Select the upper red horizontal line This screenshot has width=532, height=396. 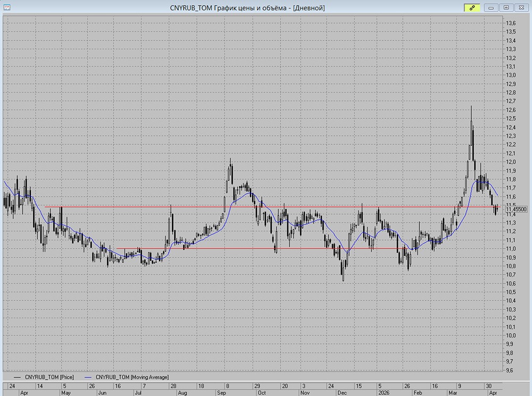tap(160, 207)
